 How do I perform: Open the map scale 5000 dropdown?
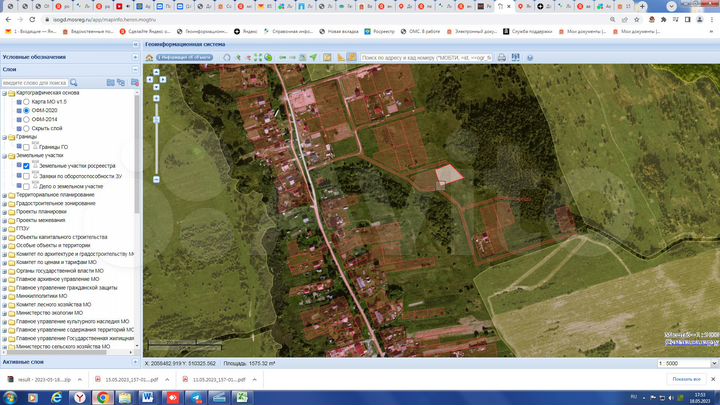point(712,364)
